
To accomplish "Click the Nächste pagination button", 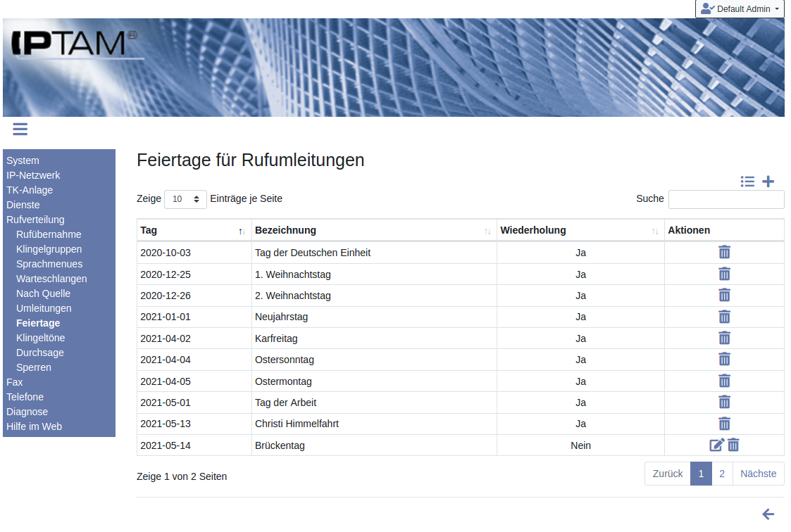I will point(758,474).
